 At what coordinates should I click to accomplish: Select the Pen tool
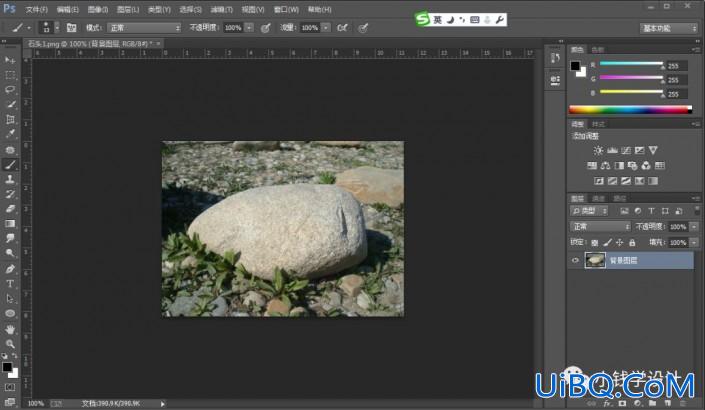pos(10,269)
